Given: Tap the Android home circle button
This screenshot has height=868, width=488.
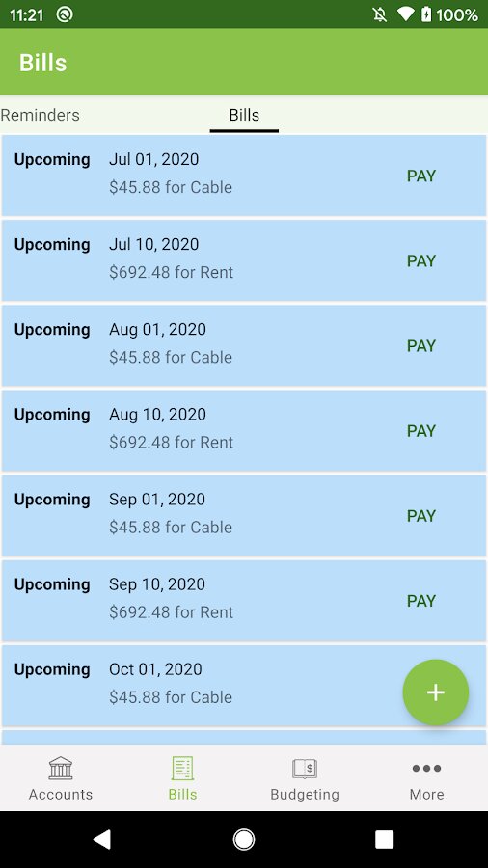Looking at the screenshot, I should (x=244, y=839).
